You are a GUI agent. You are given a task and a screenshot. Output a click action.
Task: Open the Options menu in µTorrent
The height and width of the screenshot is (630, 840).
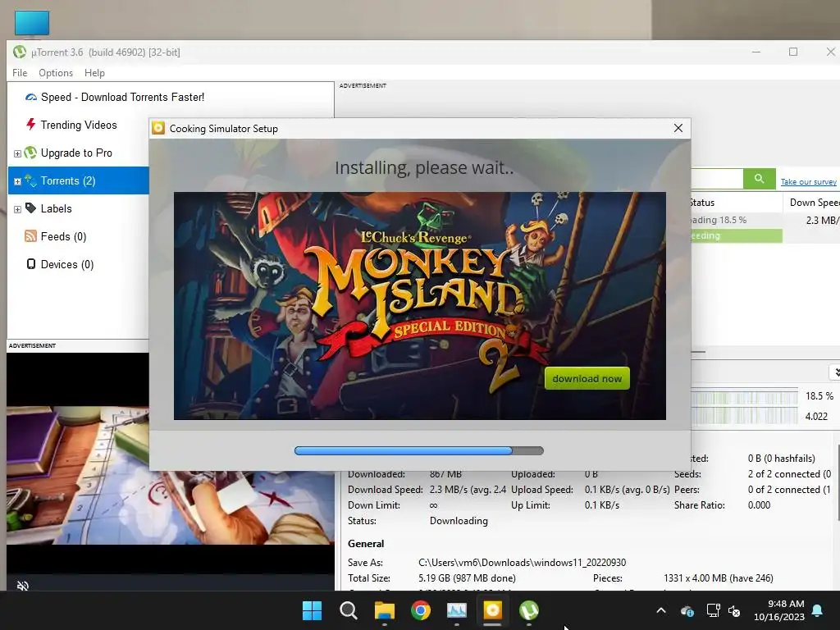click(56, 73)
